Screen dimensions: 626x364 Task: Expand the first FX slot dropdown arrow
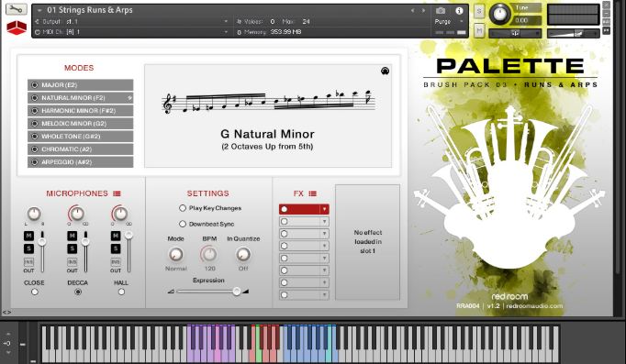(x=325, y=209)
